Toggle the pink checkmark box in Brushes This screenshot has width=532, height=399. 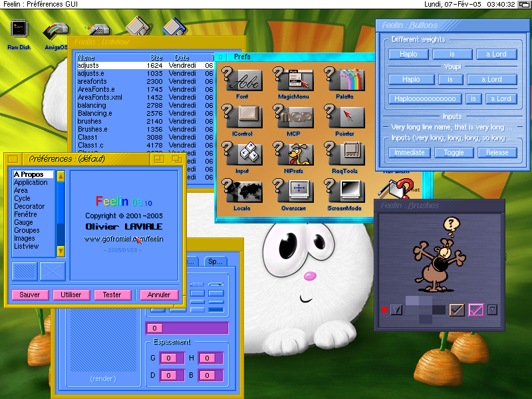(475, 309)
